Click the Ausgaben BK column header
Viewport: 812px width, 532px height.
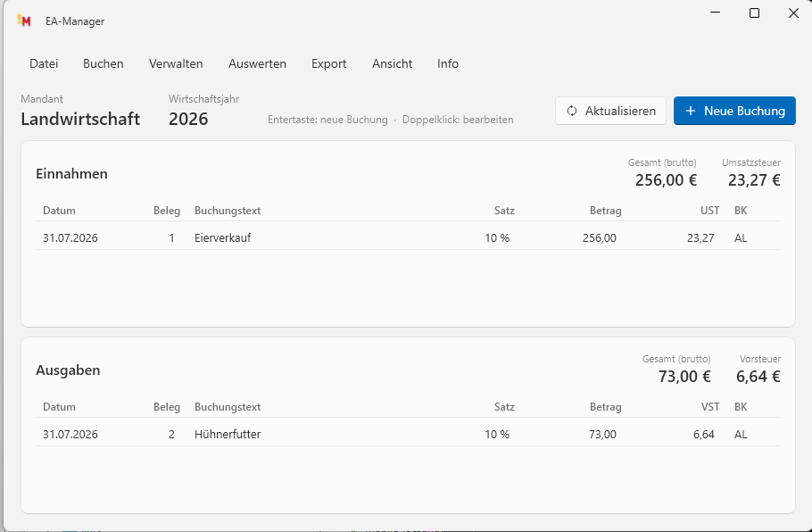[741, 407]
